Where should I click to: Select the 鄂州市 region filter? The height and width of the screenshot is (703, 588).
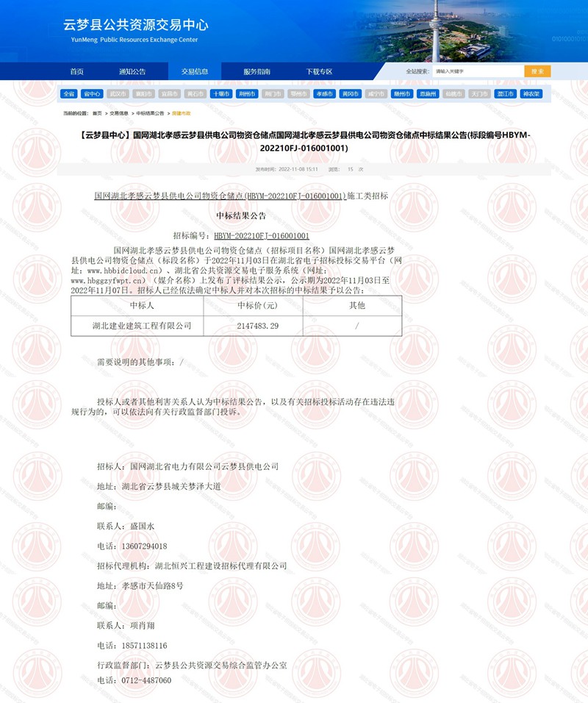[x=298, y=93]
